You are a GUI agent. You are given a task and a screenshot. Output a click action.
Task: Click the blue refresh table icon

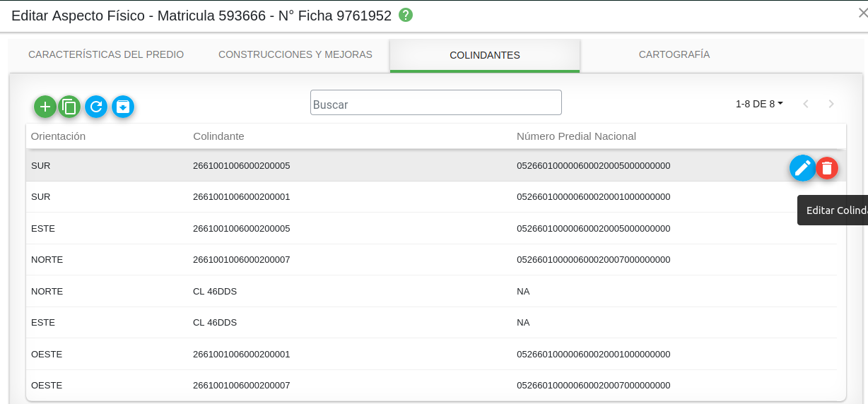tap(96, 107)
